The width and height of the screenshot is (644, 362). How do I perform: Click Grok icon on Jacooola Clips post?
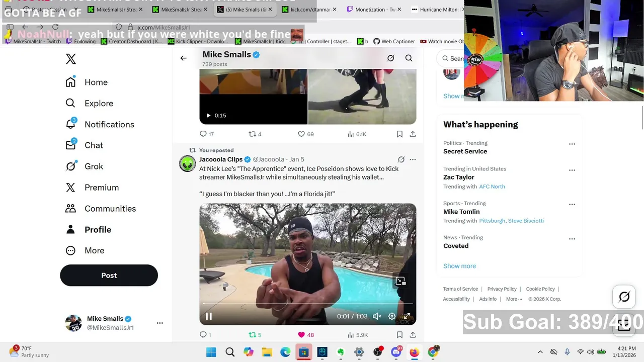(x=401, y=159)
